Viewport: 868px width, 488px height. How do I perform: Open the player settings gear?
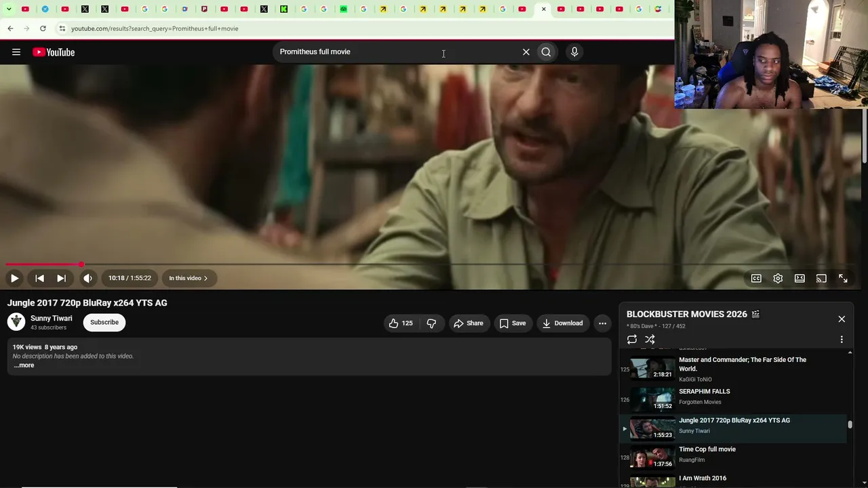point(778,279)
